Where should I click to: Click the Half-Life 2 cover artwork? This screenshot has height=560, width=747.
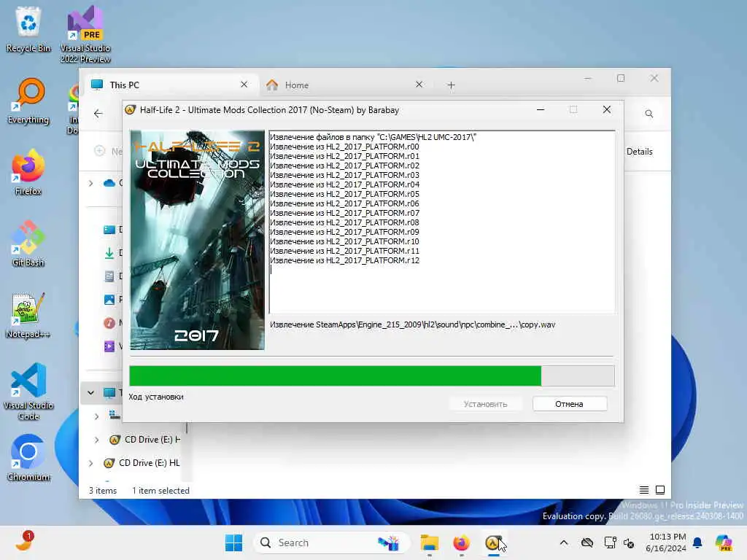[x=197, y=240]
